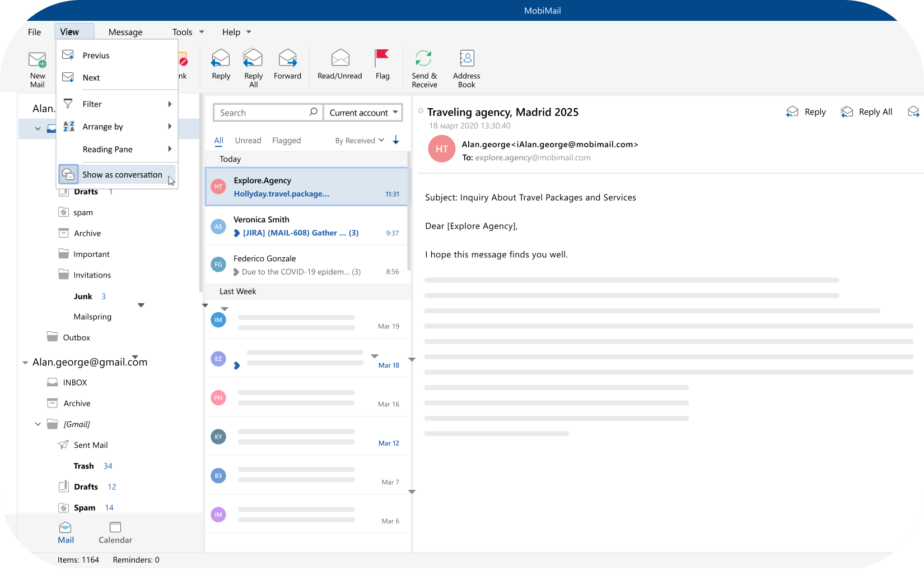Open the Invitations folder
Viewport: 924px width, 570px height.
85,275
